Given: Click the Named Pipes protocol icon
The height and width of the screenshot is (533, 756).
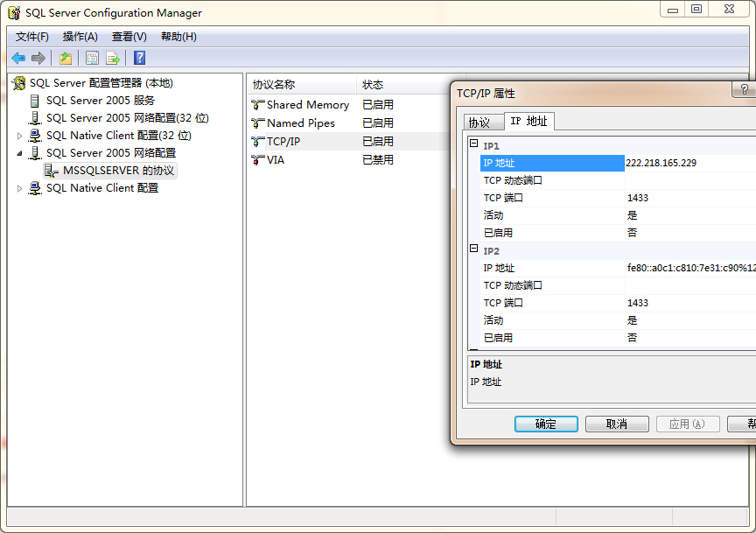Looking at the screenshot, I should pyautogui.click(x=258, y=123).
